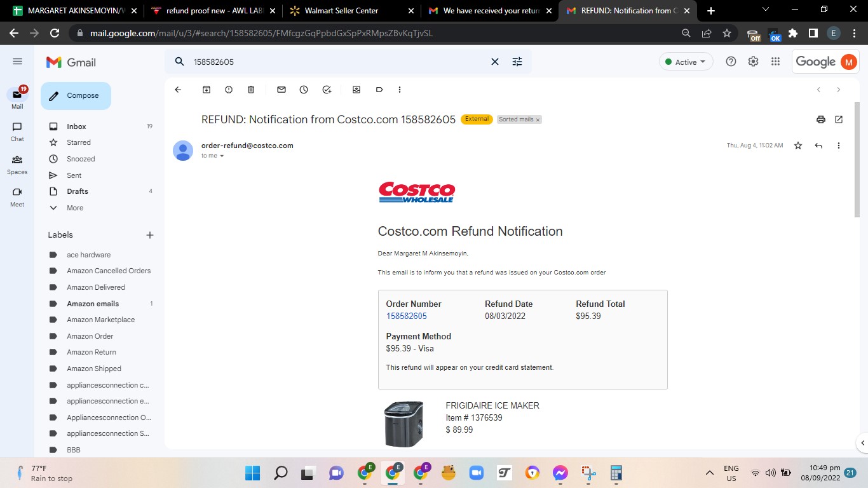This screenshot has width=868, height=488.
Task: Expand More in the Gmail sidebar
Action: point(75,208)
